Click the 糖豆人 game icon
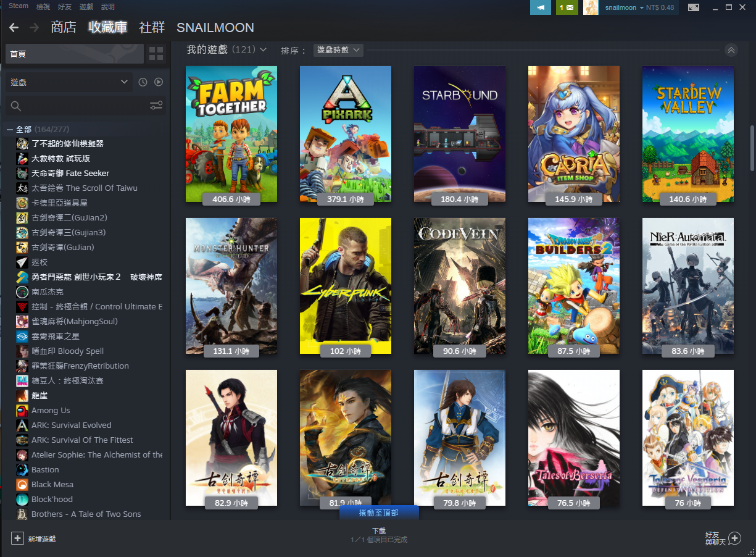 tap(22, 381)
